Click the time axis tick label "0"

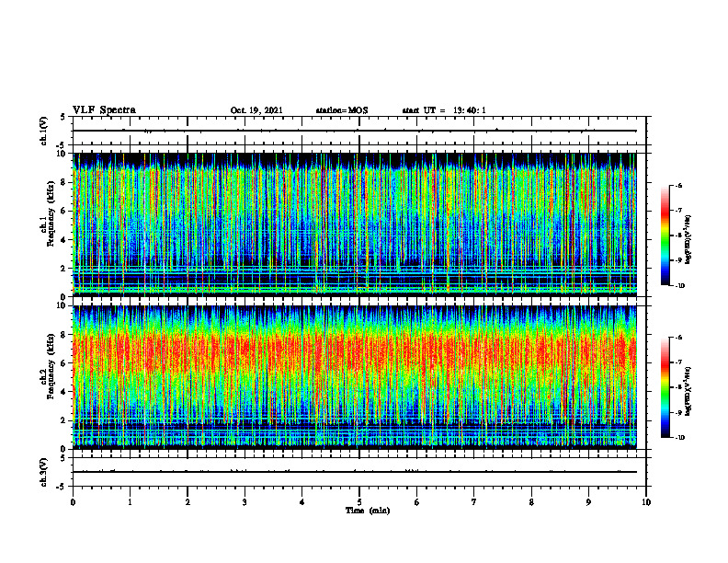[73, 502]
